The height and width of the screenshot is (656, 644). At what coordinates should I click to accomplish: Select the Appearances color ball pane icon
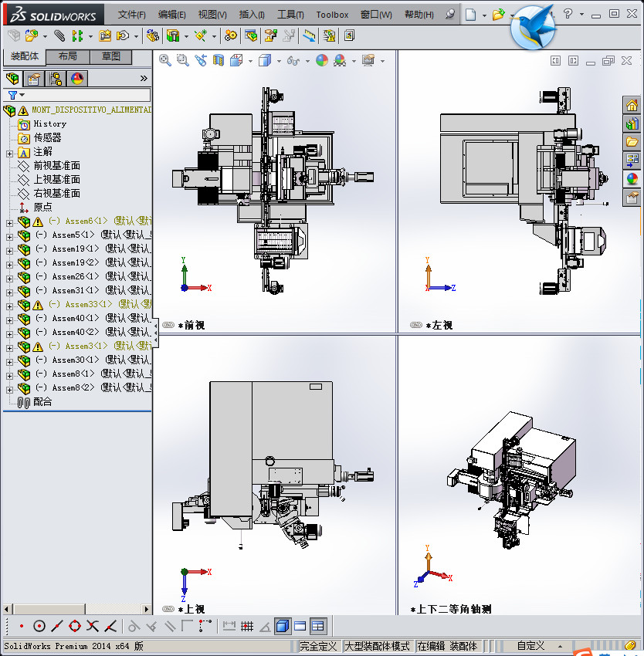coord(632,179)
